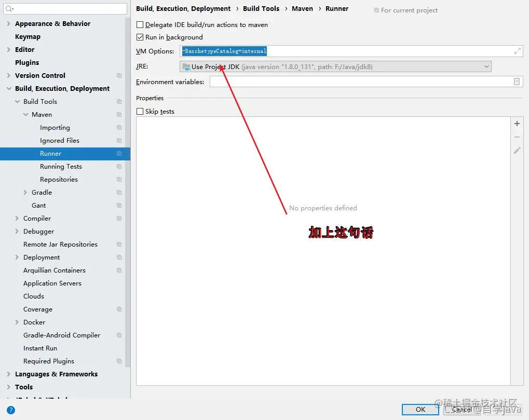Click project-level icon beside Gant
The width and height of the screenshot is (529, 420).
(x=119, y=206)
